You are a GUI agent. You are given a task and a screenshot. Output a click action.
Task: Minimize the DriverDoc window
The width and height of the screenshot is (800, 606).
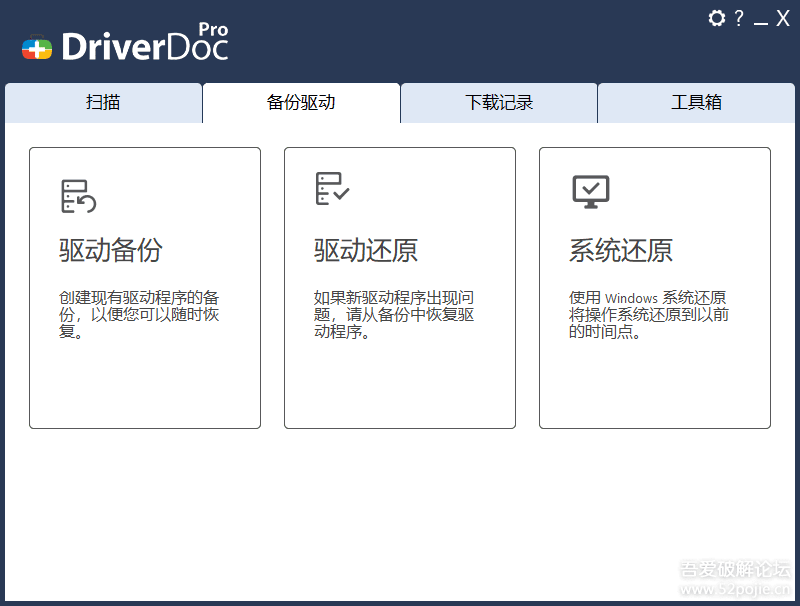(761, 22)
